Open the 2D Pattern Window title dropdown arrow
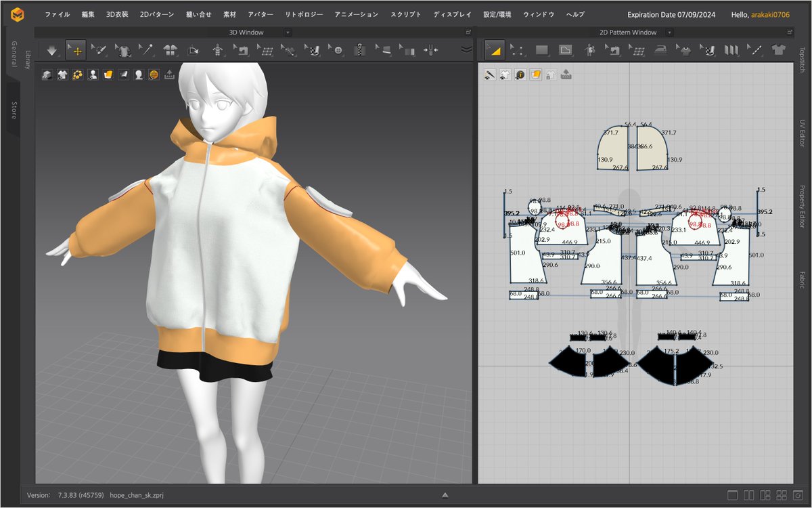812x508 pixels. (x=671, y=32)
